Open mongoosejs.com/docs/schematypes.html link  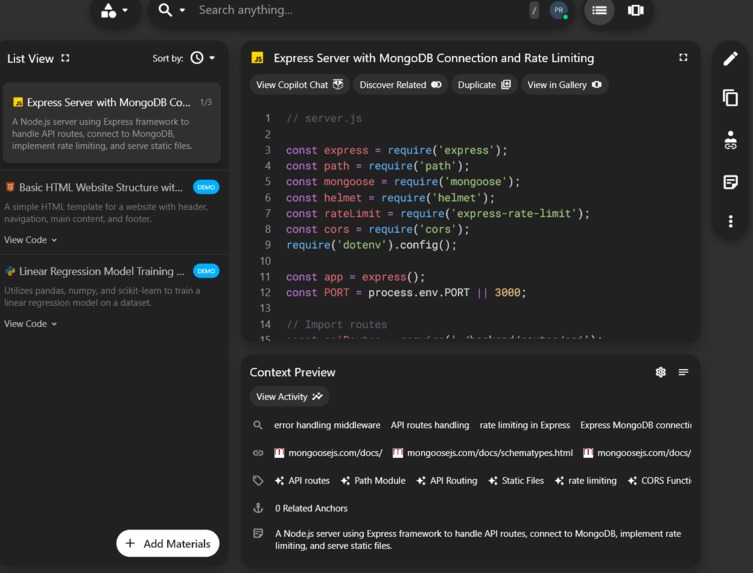483,453
